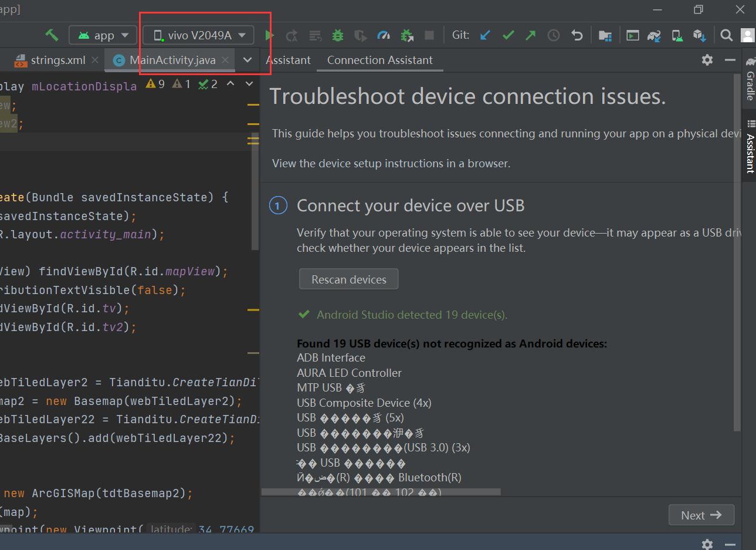The image size is (756, 550).
Task: Click Git Update Project blue arrow
Action: 485,35
